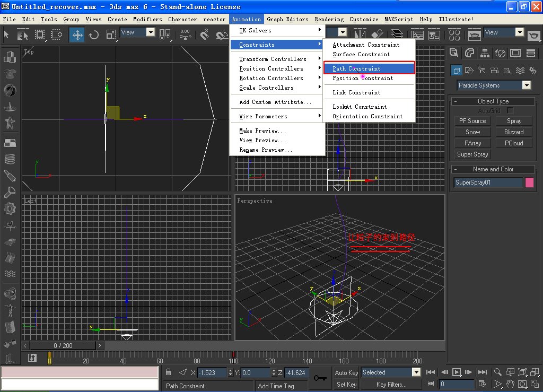This screenshot has width=543, height=392.
Task: Activate the Select and Move tool
Action: tap(77, 34)
